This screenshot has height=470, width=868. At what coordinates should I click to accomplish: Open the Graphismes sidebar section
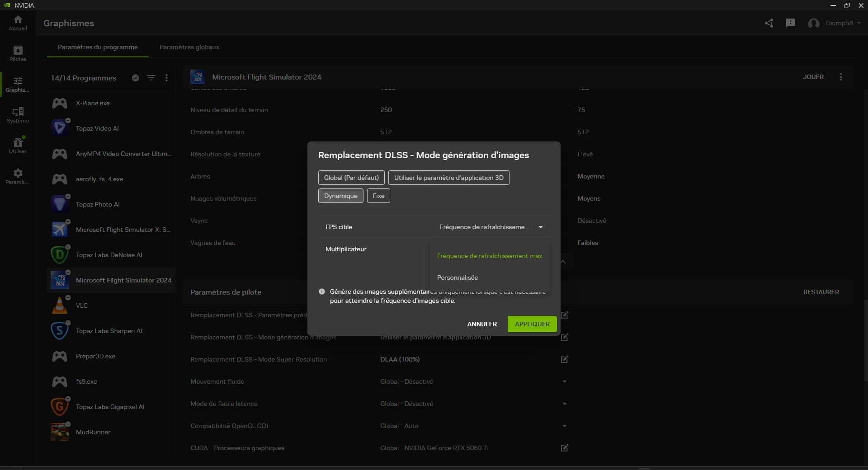pyautogui.click(x=18, y=85)
